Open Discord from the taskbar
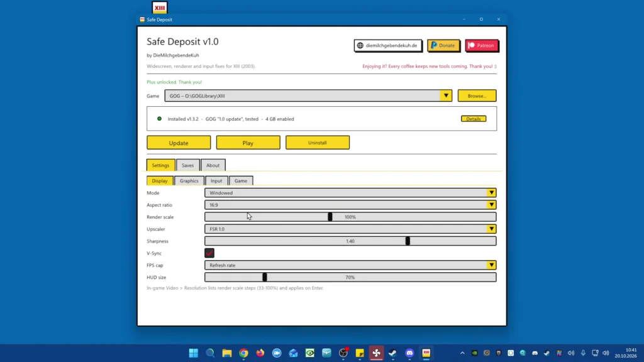 pos(409,353)
